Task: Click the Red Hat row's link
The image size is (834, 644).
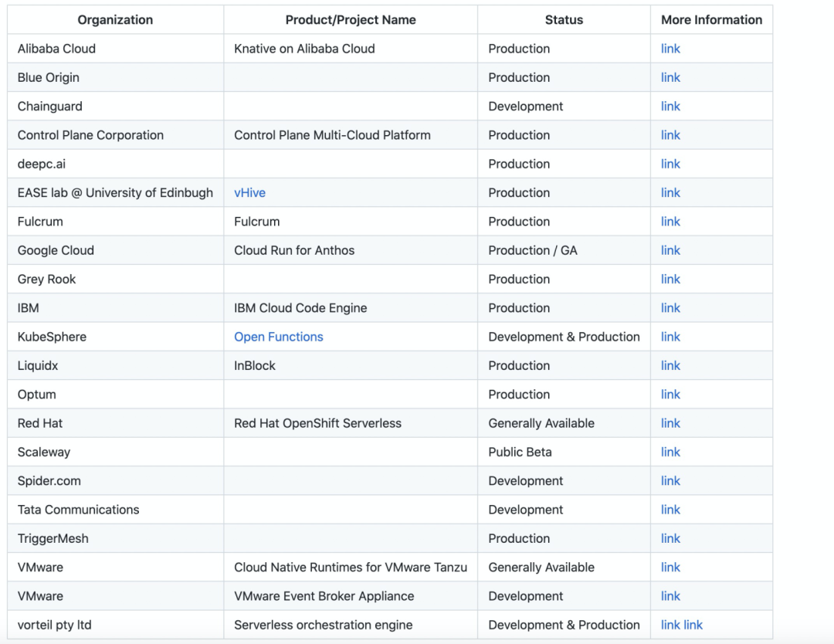Action: click(x=670, y=423)
